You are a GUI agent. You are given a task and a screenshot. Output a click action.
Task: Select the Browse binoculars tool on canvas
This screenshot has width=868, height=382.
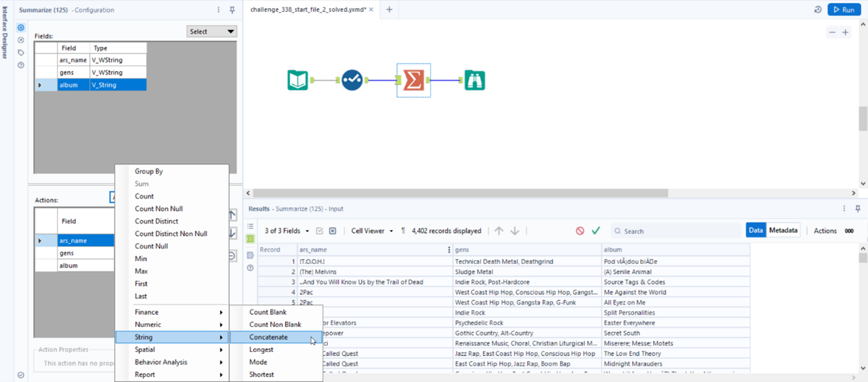click(x=475, y=80)
